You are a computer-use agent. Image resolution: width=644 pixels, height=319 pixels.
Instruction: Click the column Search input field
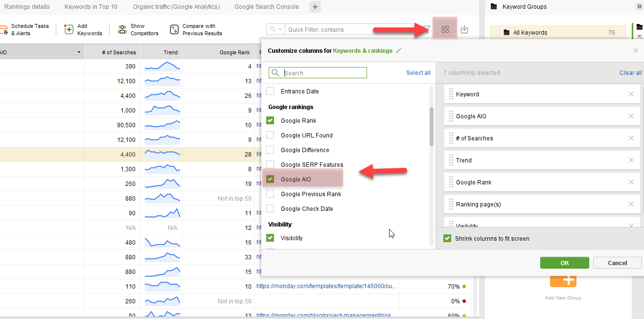click(x=318, y=73)
